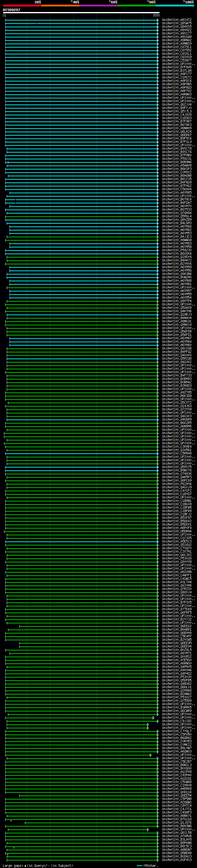Click the orange ~40% identity legend segment

click(x=60, y=6)
